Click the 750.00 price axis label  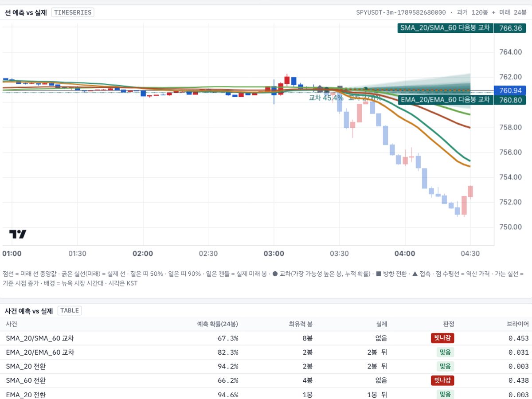click(x=510, y=227)
